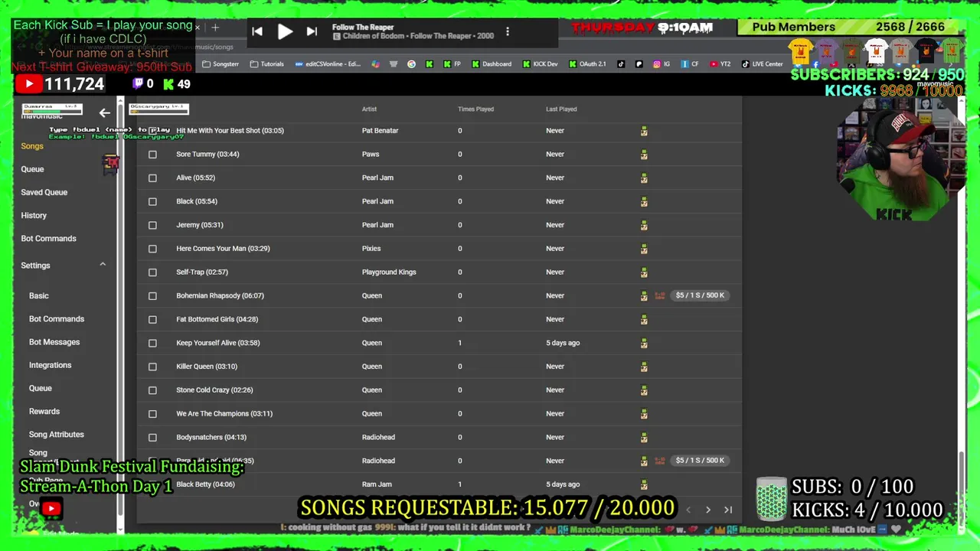Click character icon in Alive row
Viewport: 980px width, 551px height.
pyautogui.click(x=644, y=178)
